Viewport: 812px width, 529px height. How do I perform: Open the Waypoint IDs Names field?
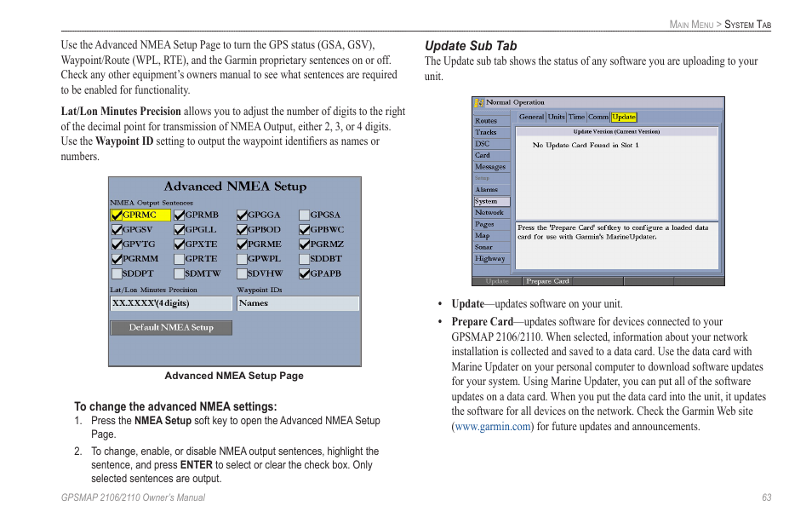[x=298, y=303]
